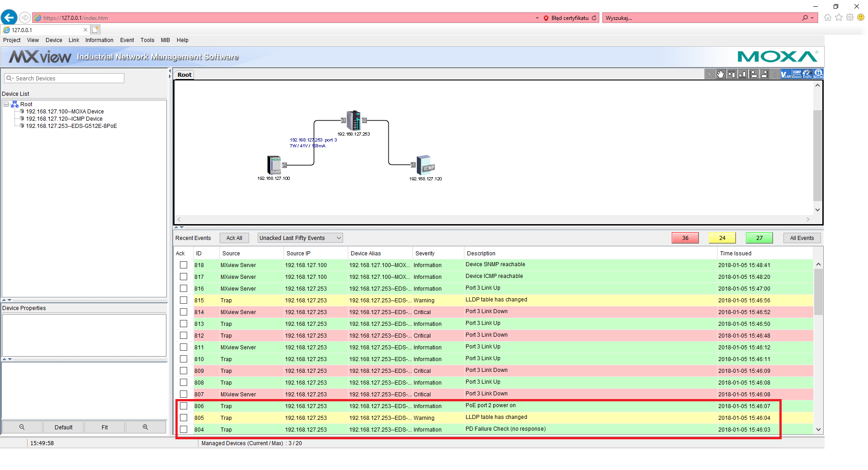
Task: Check Ack box for event 812
Action: 184,335
